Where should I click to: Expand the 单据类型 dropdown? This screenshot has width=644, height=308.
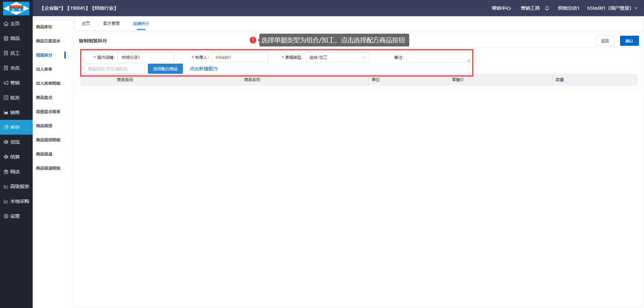(x=337, y=58)
